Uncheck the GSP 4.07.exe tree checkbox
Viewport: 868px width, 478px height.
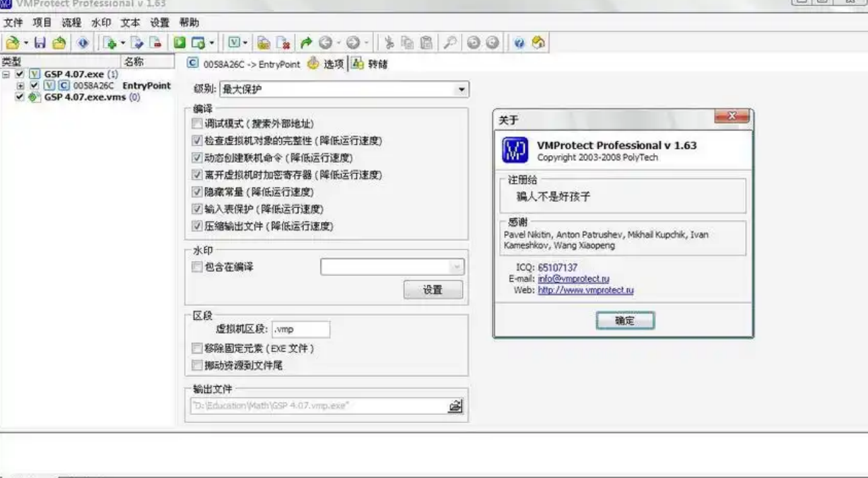[20, 74]
